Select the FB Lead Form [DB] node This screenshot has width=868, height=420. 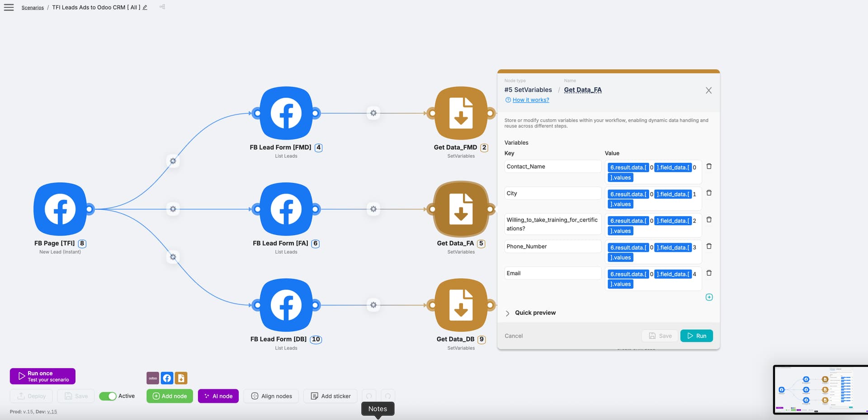click(x=286, y=305)
